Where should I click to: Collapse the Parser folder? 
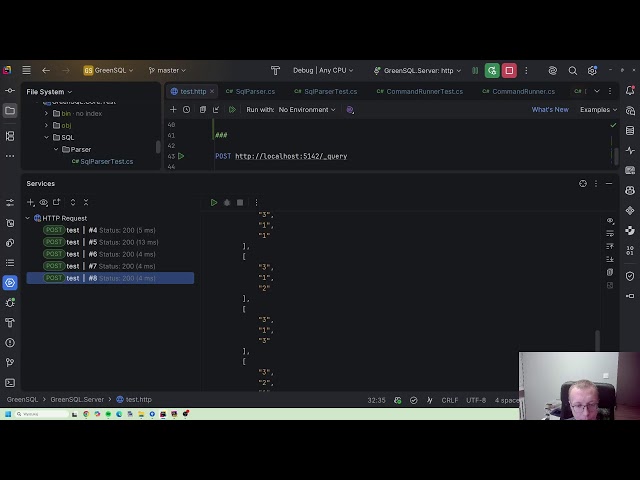[x=56, y=149]
